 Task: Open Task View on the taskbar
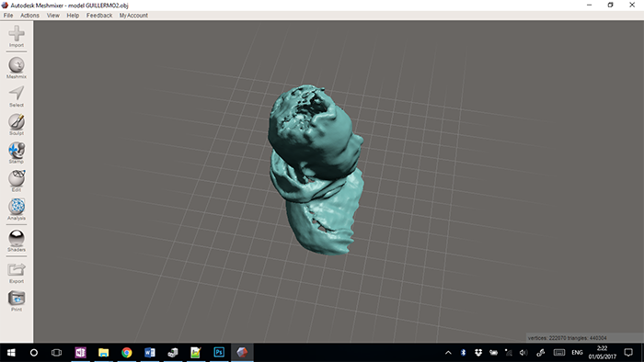coord(56,352)
